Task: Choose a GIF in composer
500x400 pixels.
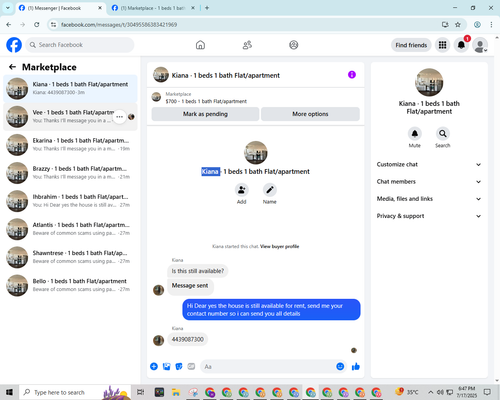Action: (x=191, y=367)
